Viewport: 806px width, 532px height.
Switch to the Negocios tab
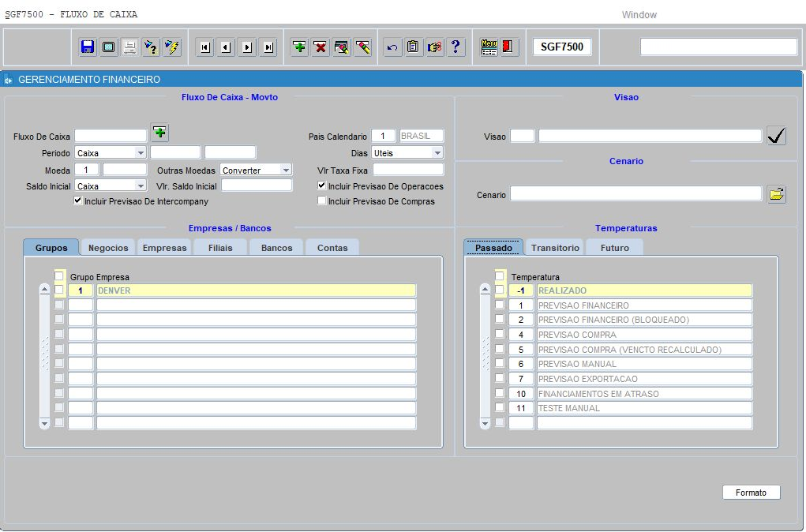pos(108,248)
